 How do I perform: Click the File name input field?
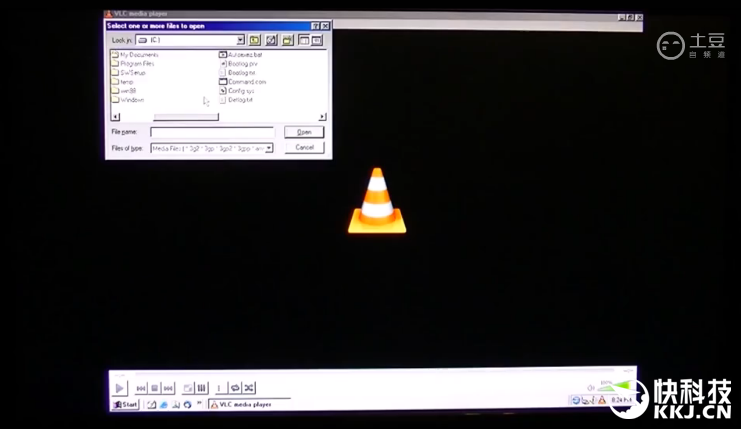[212, 132]
